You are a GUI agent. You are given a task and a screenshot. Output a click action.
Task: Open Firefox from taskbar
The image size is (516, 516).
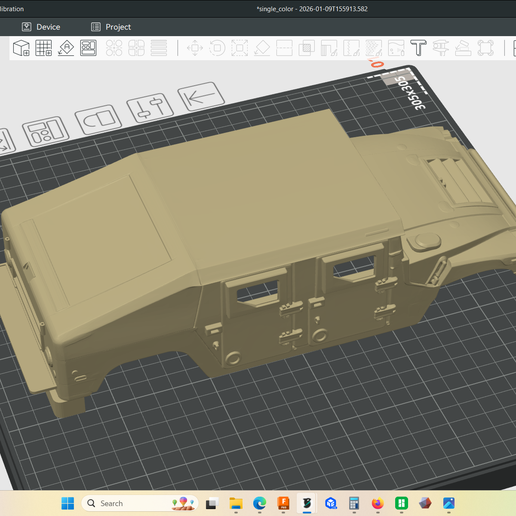(x=378, y=503)
